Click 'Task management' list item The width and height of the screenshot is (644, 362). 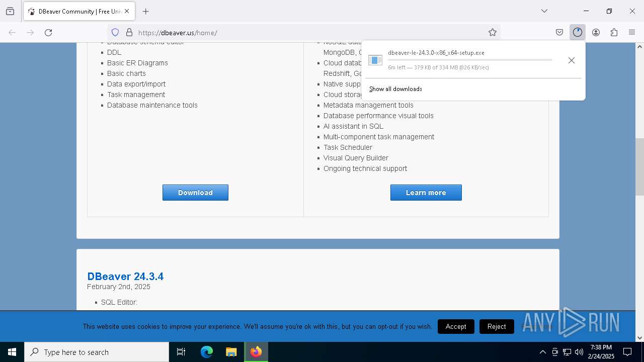pos(136,95)
